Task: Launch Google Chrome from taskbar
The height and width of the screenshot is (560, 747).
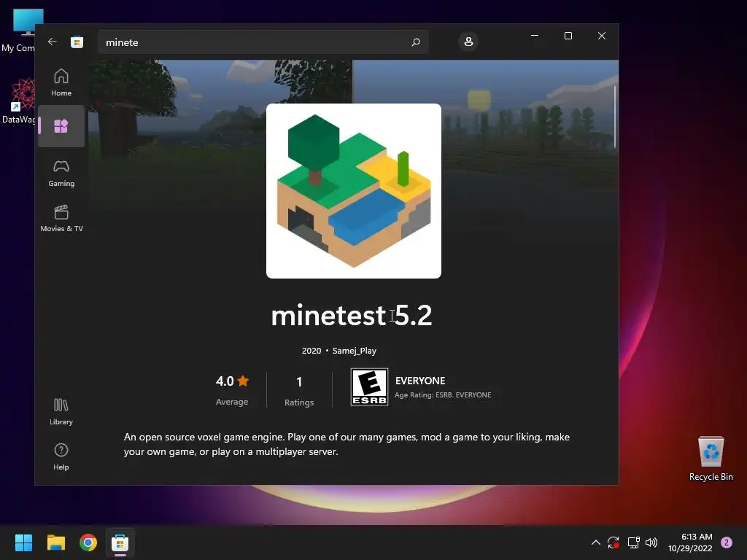Action: (88, 542)
